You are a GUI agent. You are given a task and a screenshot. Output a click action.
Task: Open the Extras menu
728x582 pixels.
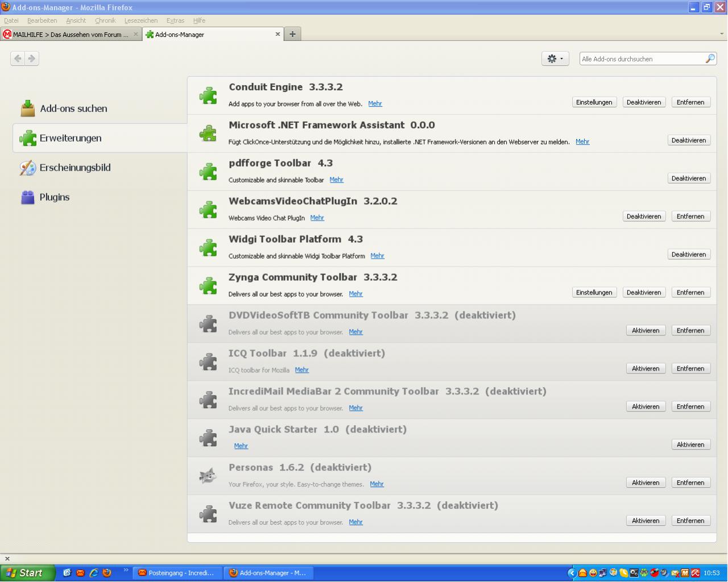[x=175, y=20]
